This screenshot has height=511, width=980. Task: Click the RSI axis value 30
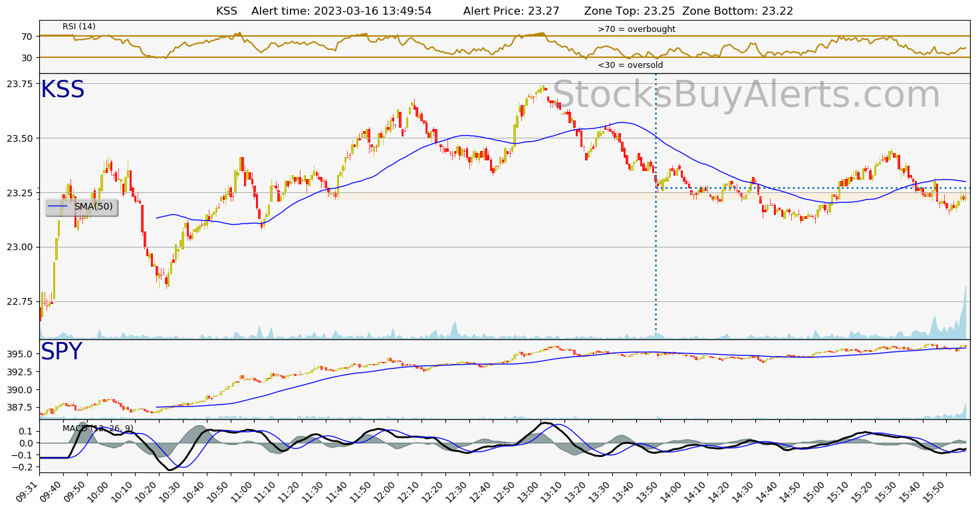click(27, 58)
